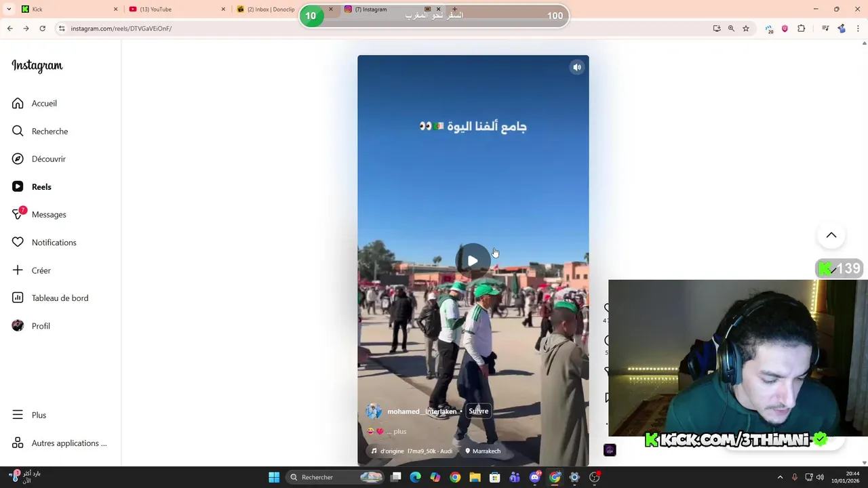Image resolution: width=868 pixels, height=488 pixels.
Task: Show Notifications heart entry
Action: click(44, 242)
